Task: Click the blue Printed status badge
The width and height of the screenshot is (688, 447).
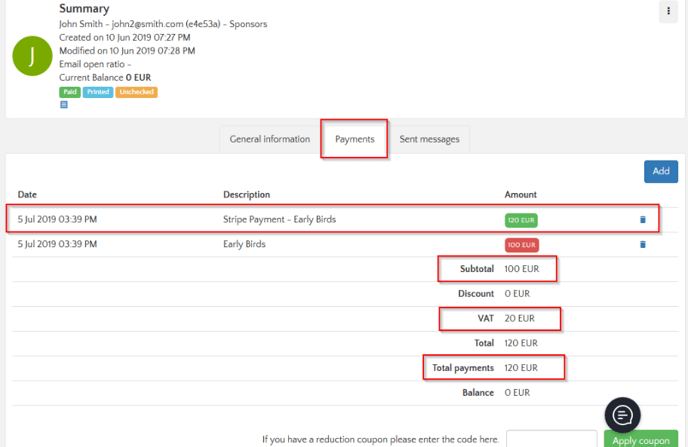Action: 98,92
